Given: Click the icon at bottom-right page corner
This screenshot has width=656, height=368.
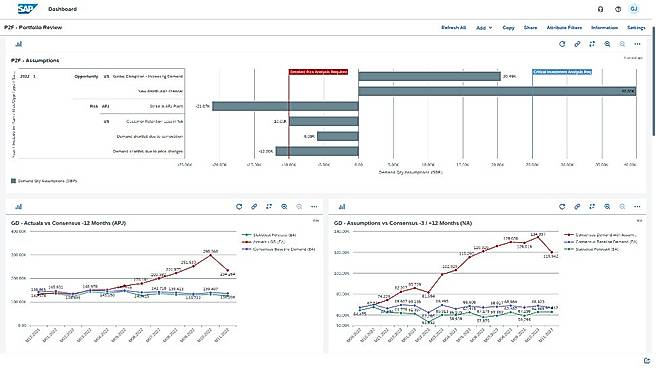Looking at the screenshot, I should pyautogui.click(x=647, y=360).
